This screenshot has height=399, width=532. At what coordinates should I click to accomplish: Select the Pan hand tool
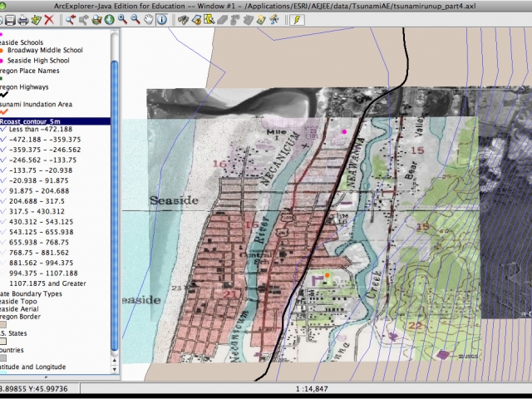coord(149,20)
